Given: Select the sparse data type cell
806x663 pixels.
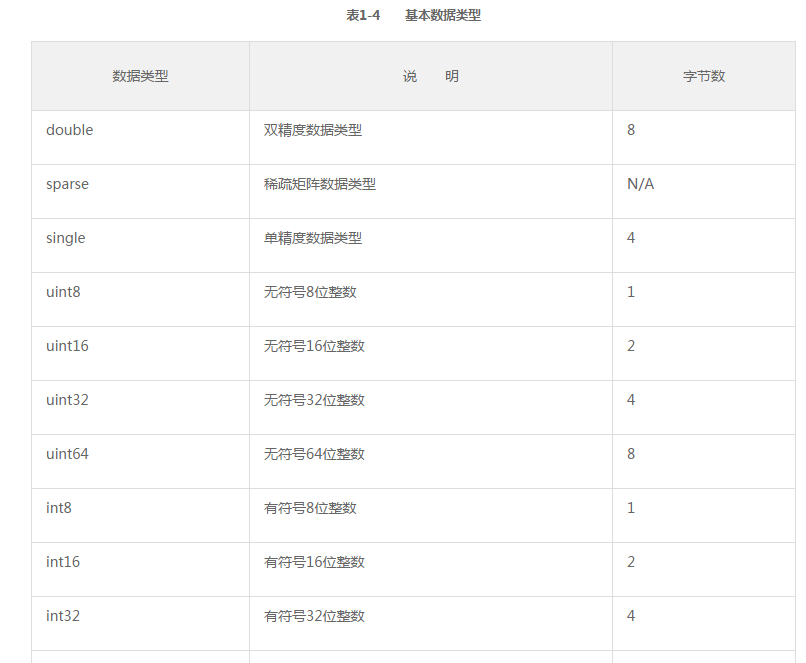Looking at the screenshot, I should (x=140, y=192).
